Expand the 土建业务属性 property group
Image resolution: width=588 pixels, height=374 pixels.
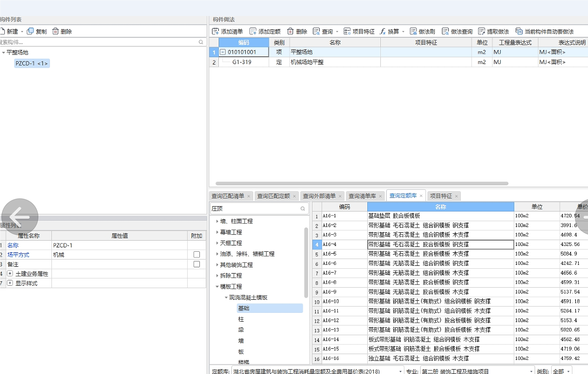coord(10,274)
